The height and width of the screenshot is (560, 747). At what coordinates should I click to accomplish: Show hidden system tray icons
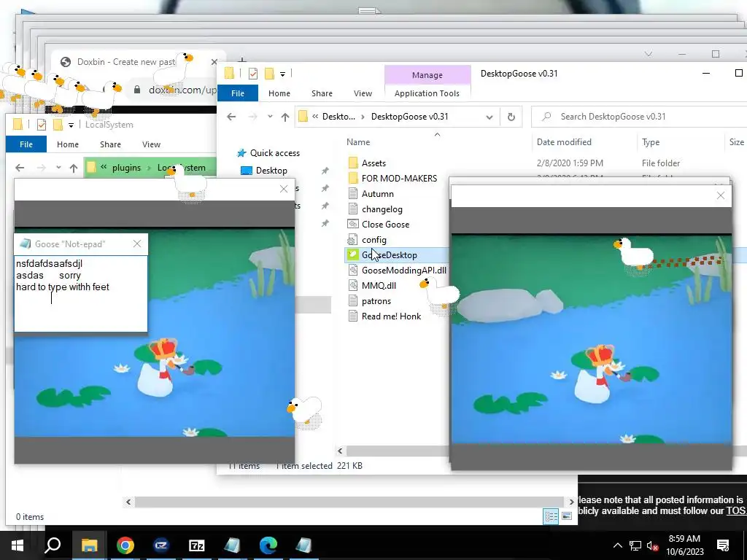(617, 545)
